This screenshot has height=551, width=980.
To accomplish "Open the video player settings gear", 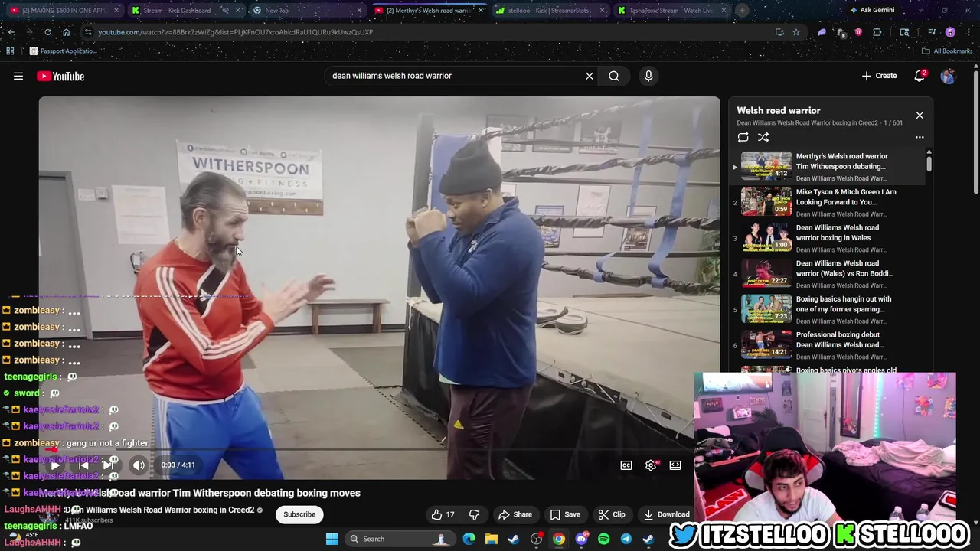I will tap(651, 465).
